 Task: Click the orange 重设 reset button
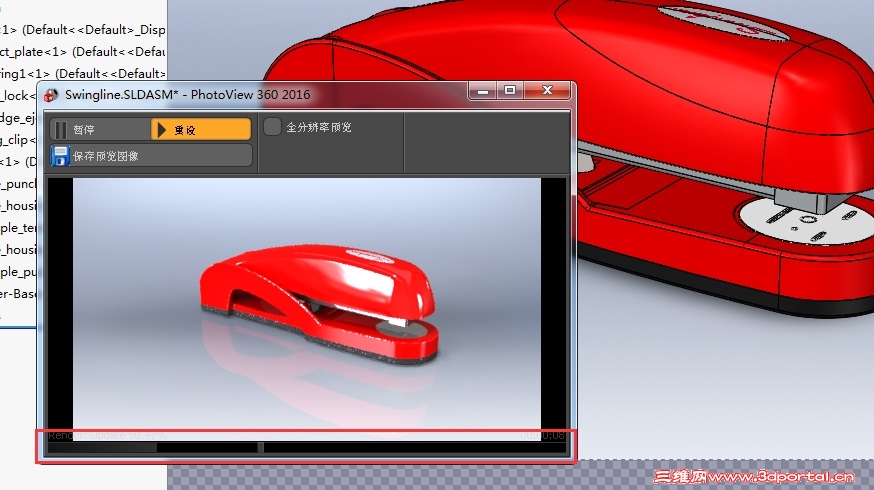point(201,129)
